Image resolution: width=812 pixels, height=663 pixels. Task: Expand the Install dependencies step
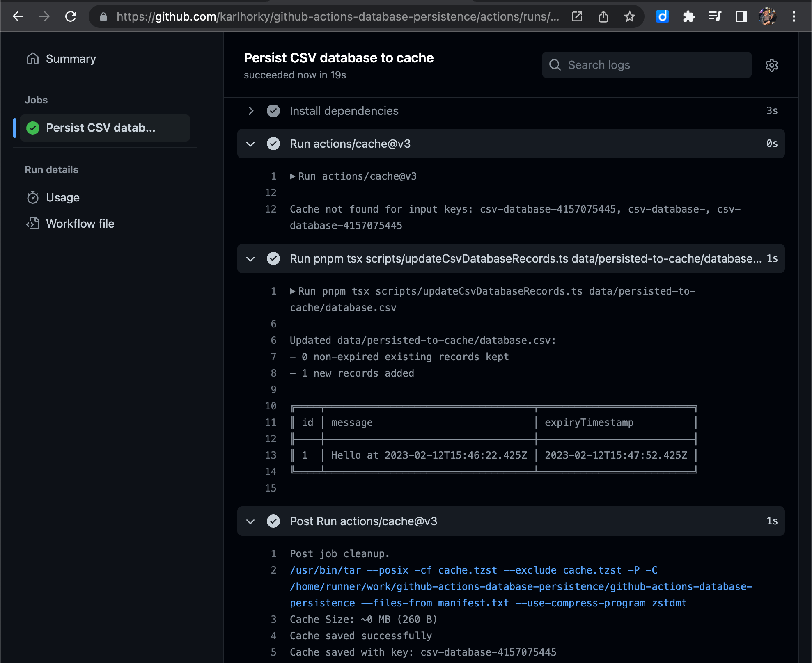251,111
